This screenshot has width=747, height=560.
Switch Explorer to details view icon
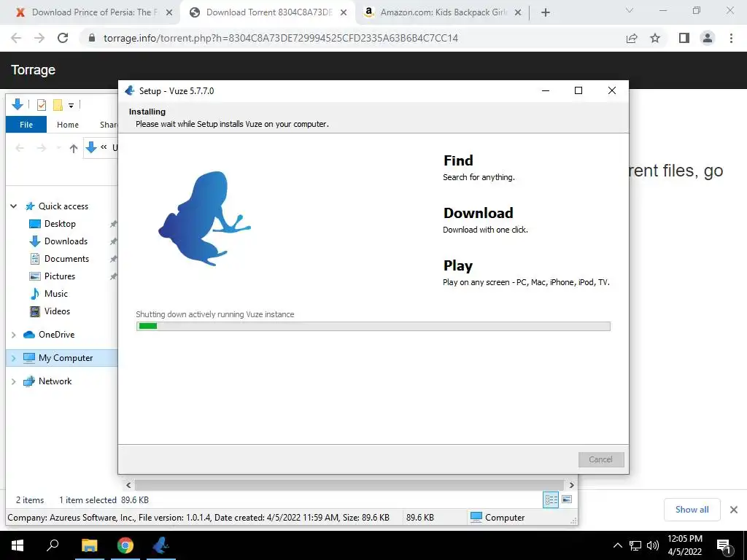coord(551,499)
